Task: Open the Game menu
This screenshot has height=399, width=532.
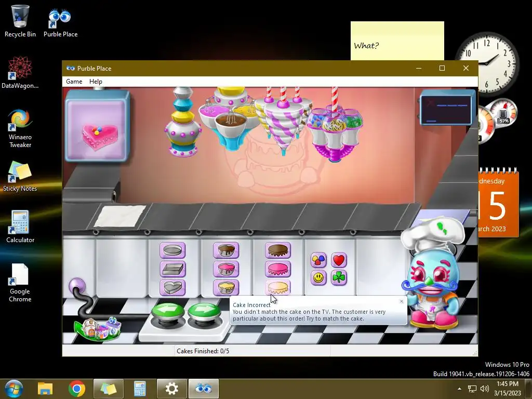Action: [x=74, y=82]
